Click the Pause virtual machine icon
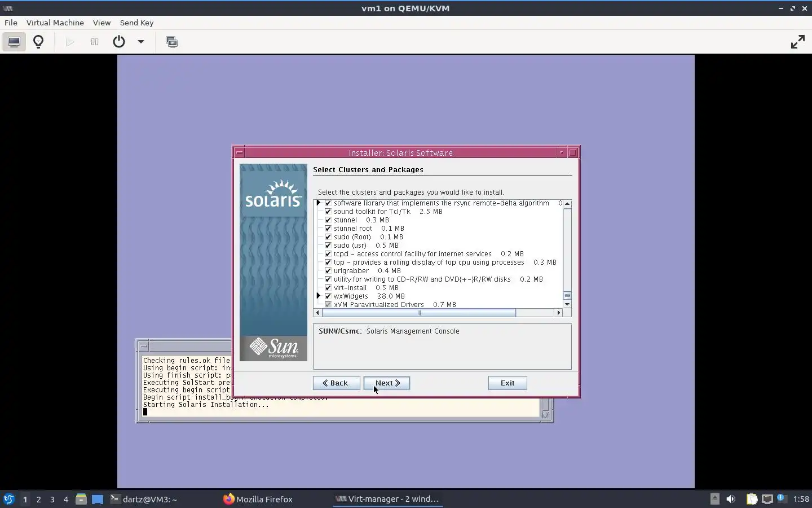The width and height of the screenshot is (812, 508). pyautogui.click(x=94, y=42)
